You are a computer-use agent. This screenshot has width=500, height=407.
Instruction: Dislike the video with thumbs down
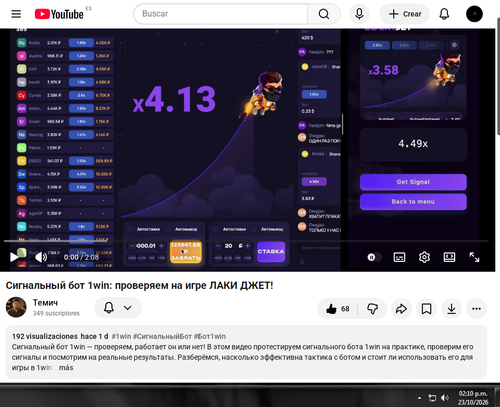pyautogui.click(x=372, y=309)
